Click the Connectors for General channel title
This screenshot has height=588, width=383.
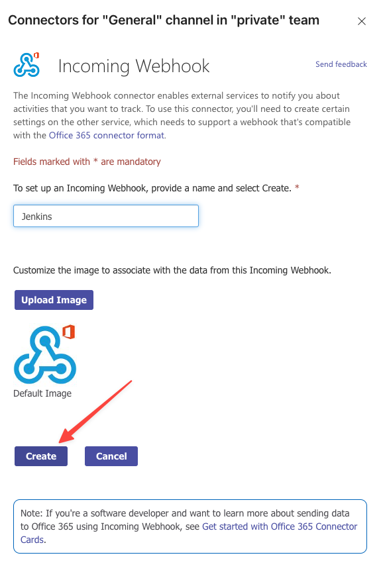click(x=164, y=21)
